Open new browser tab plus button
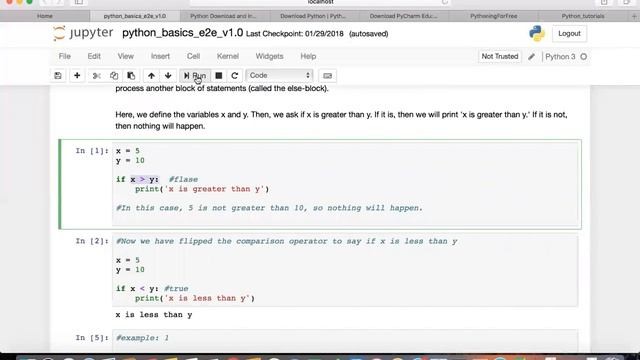This screenshot has height=360, width=640. click(x=634, y=16)
